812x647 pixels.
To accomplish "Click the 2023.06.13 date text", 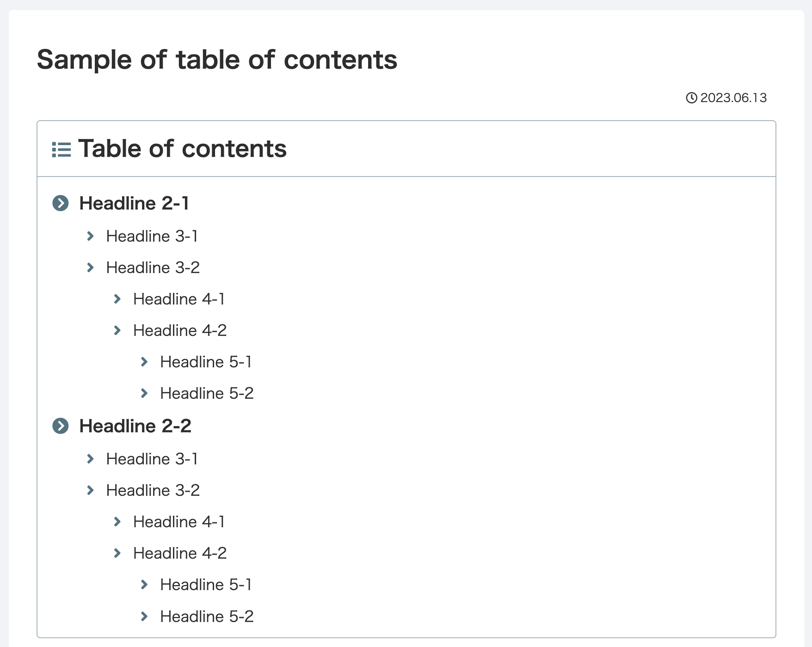I will [733, 98].
